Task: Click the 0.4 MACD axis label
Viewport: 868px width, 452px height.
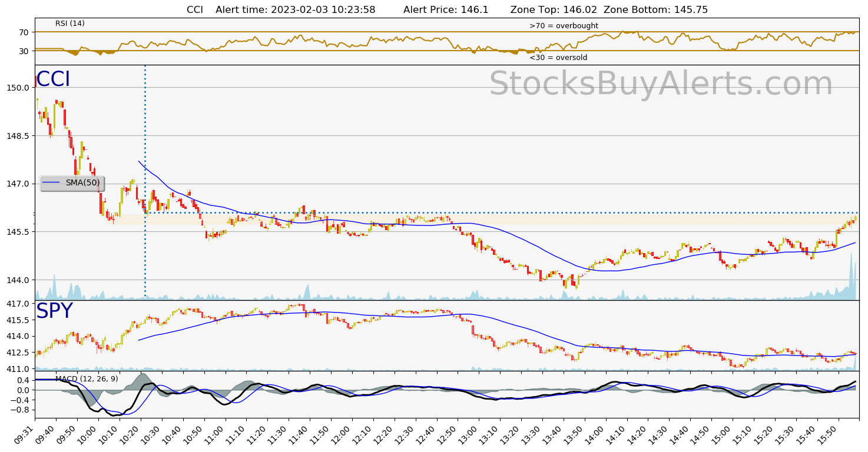Action: coord(23,380)
